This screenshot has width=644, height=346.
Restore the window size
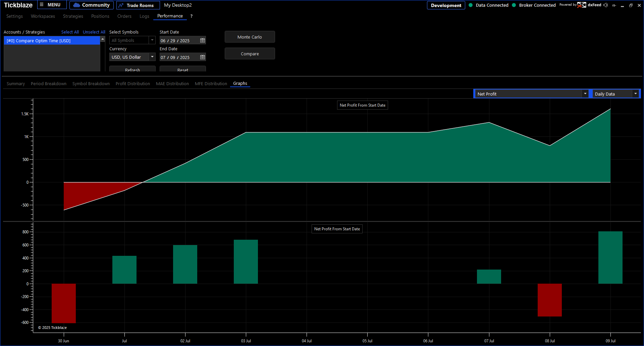(x=631, y=5)
